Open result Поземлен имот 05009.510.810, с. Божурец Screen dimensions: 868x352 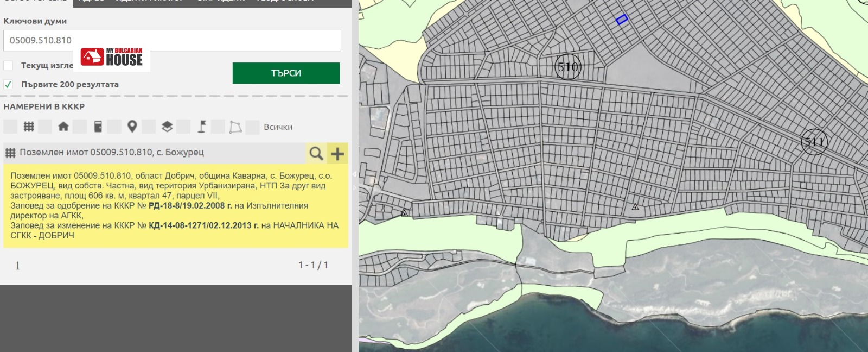(112, 153)
